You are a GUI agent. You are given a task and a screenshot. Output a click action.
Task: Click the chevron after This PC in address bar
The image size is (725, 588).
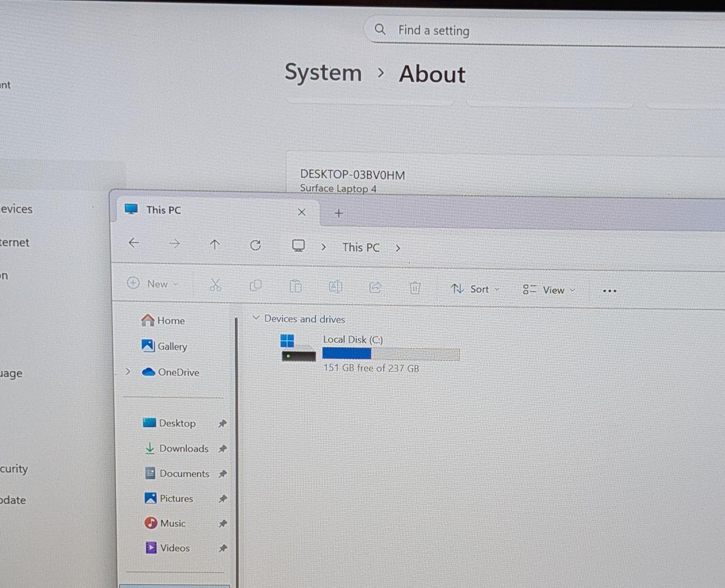[398, 248]
